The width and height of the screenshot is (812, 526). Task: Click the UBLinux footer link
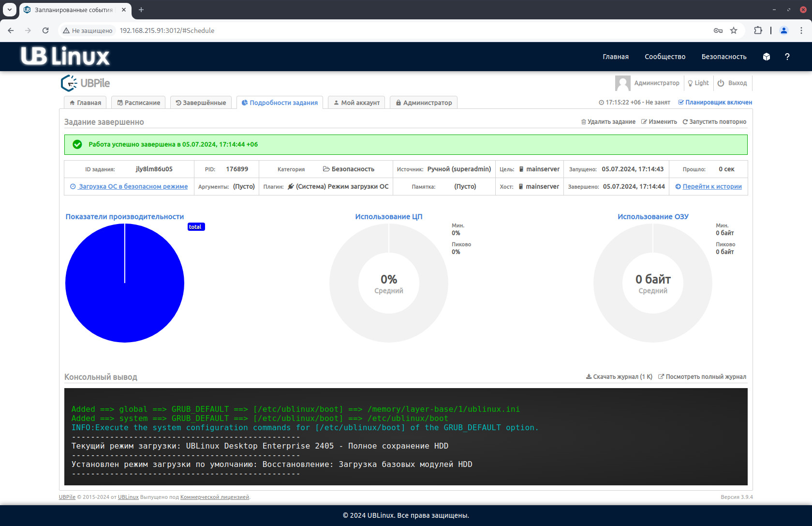[128, 497]
